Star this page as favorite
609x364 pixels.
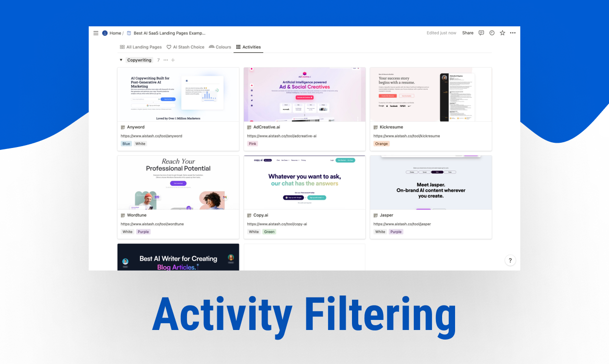pos(503,33)
